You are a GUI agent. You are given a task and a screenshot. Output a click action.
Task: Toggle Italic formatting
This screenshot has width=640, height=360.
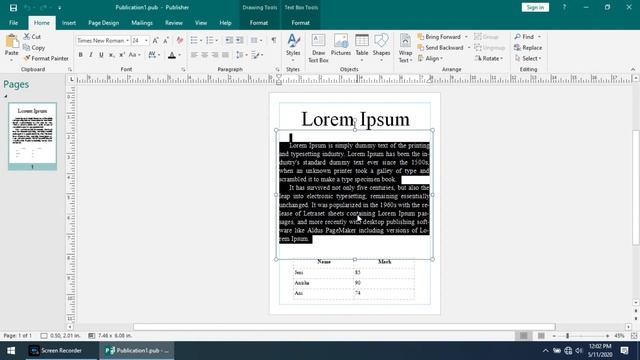(x=91, y=55)
